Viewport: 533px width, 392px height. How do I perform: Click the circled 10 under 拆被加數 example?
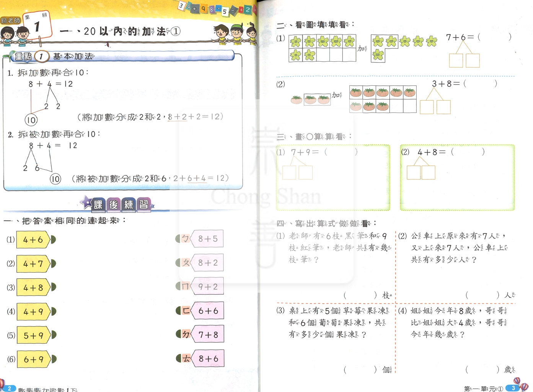pos(55,179)
